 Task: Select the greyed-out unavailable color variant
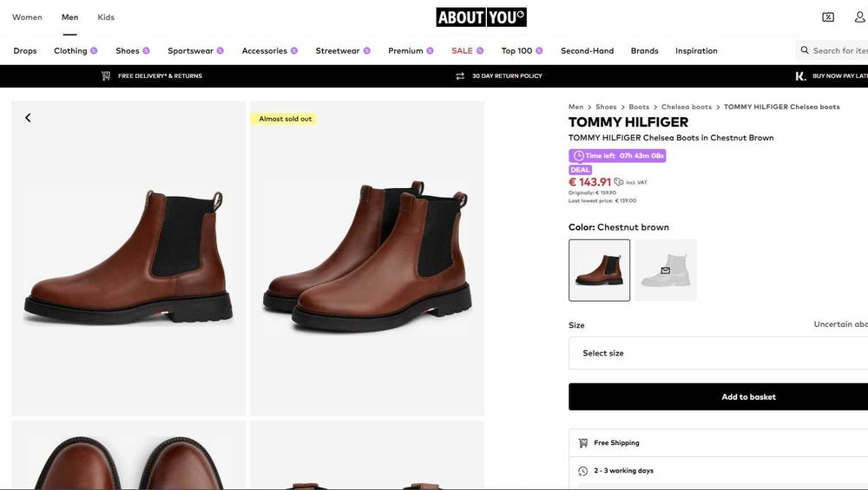pos(666,271)
